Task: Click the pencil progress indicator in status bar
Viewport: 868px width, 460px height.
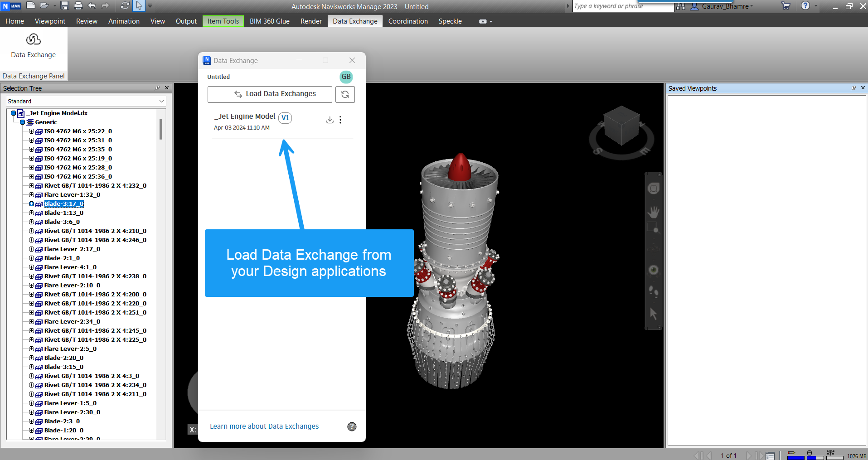Action: tap(795, 455)
